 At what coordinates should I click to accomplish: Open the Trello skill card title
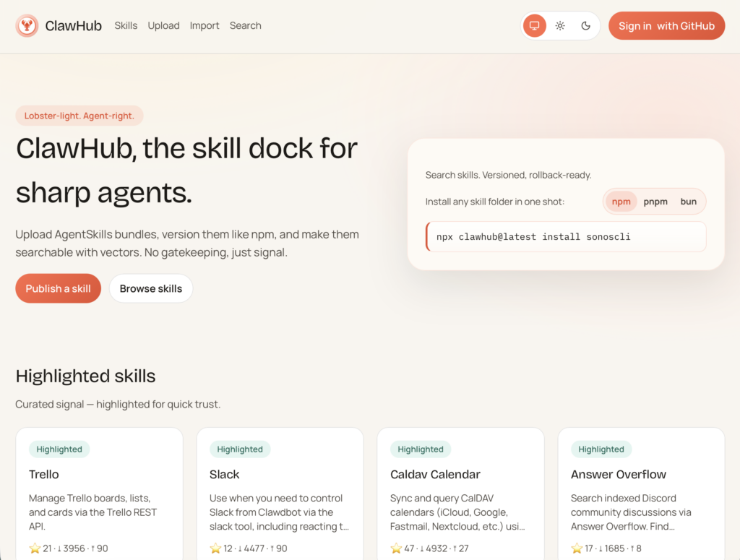[44, 474]
